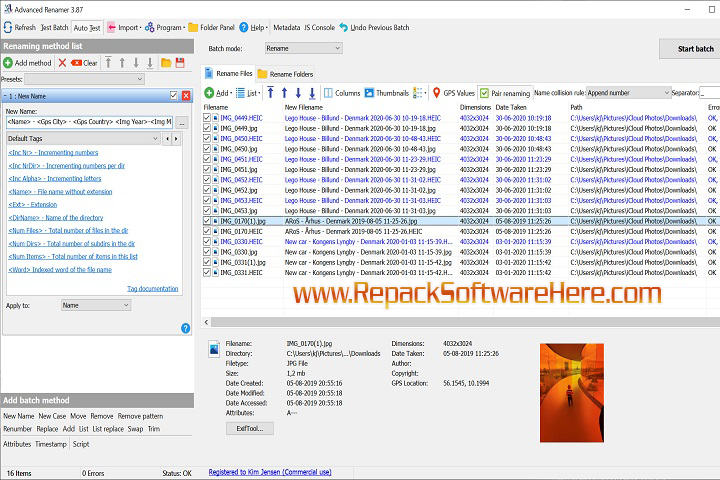Move the method to the top of the list

pyautogui.click(x=108, y=63)
